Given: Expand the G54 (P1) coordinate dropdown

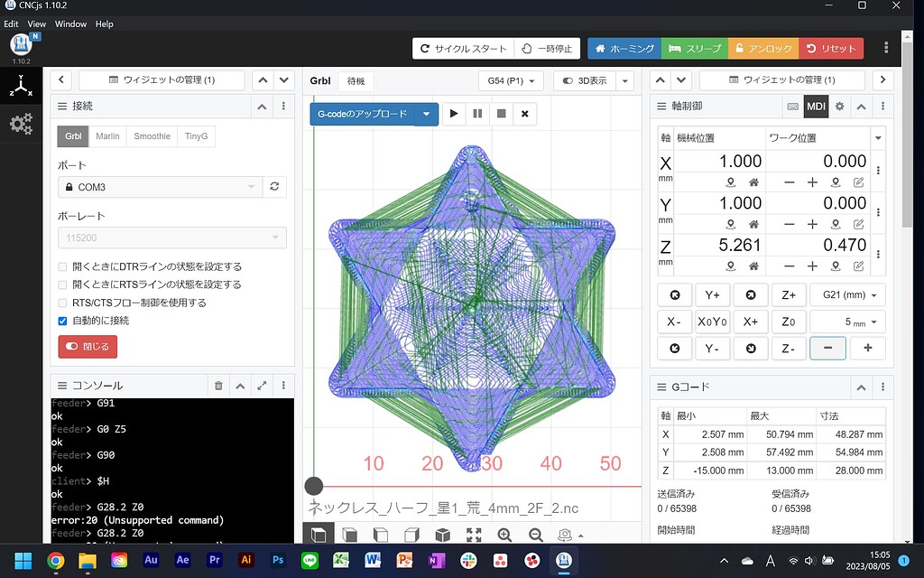Looking at the screenshot, I should [x=510, y=80].
